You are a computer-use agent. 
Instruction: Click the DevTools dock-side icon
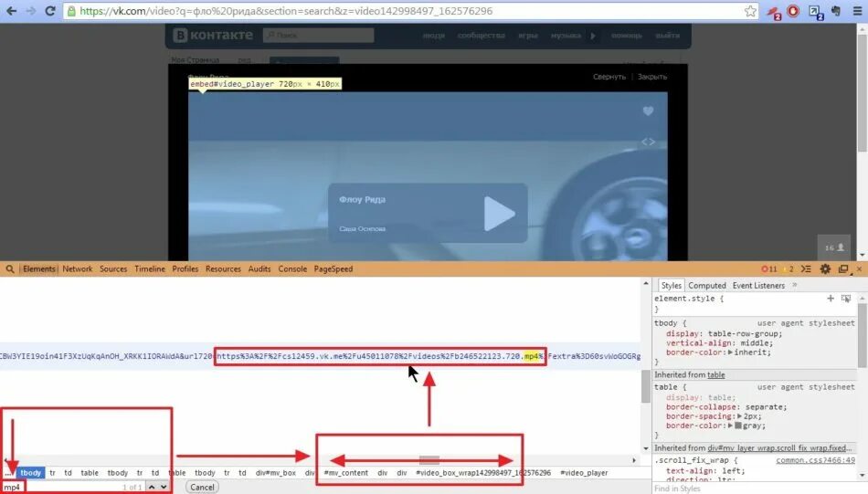tap(843, 268)
